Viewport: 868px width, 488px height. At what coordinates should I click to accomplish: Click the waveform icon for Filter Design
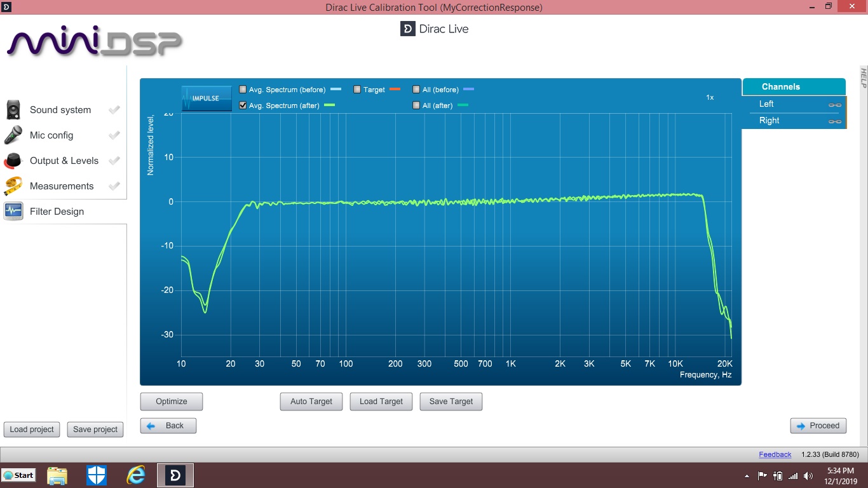[x=13, y=212]
